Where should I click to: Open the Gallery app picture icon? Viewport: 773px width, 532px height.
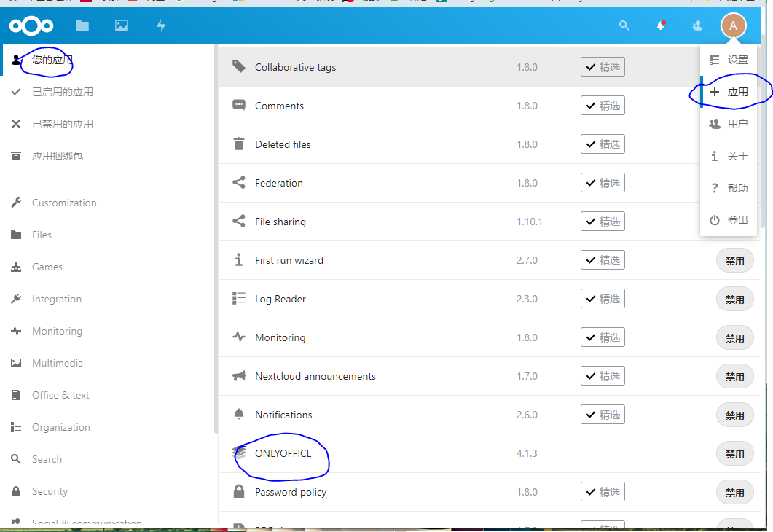click(121, 26)
